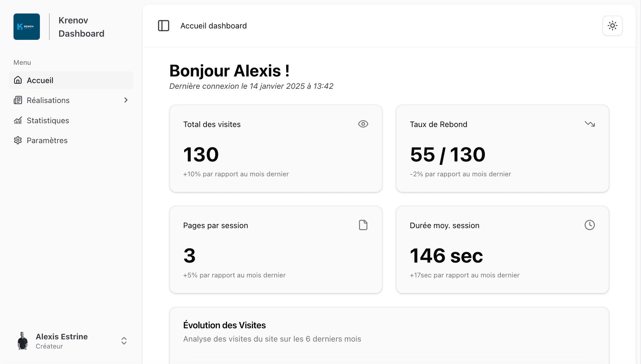Toggle the theme with the sun icon
This screenshot has width=641, height=364.
pyautogui.click(x=612, y=26)
